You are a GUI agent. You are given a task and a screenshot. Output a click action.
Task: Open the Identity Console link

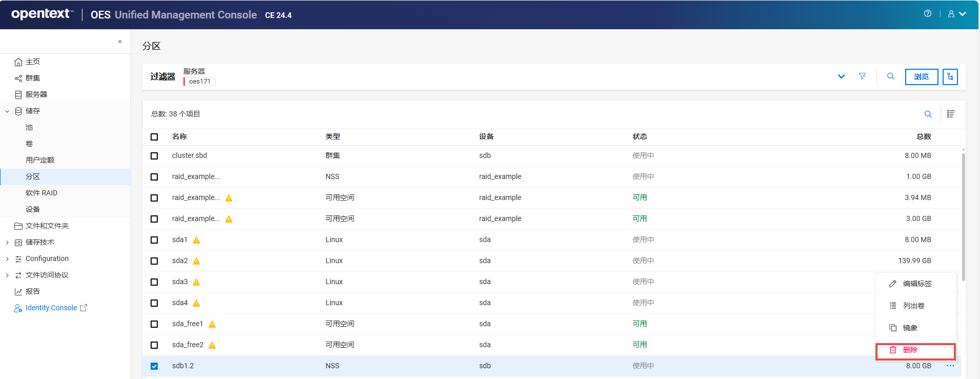tap(51, 308)
